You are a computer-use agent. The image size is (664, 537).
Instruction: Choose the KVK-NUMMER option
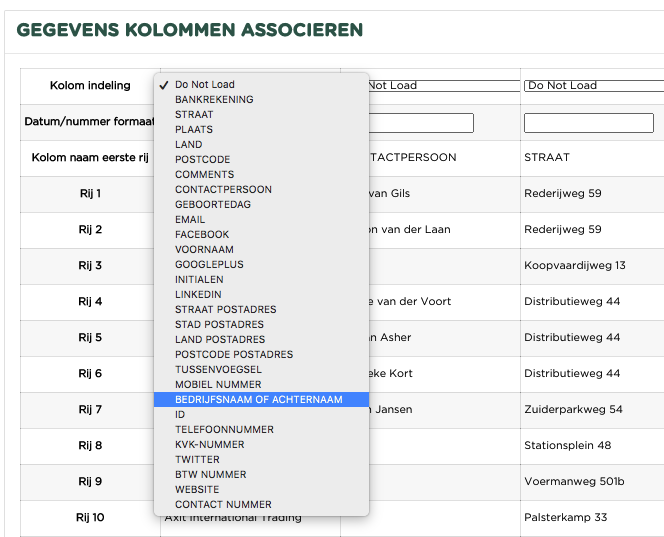[209, 445]
